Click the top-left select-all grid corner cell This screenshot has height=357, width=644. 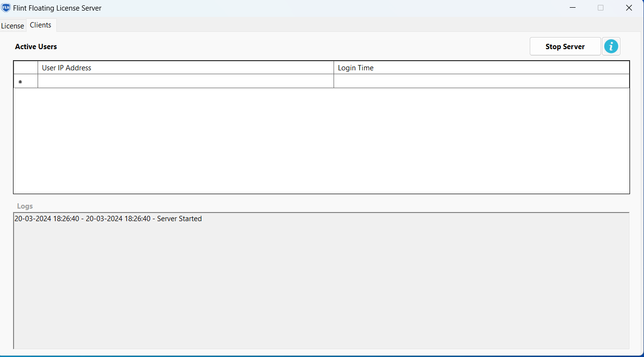coord(26,68)
